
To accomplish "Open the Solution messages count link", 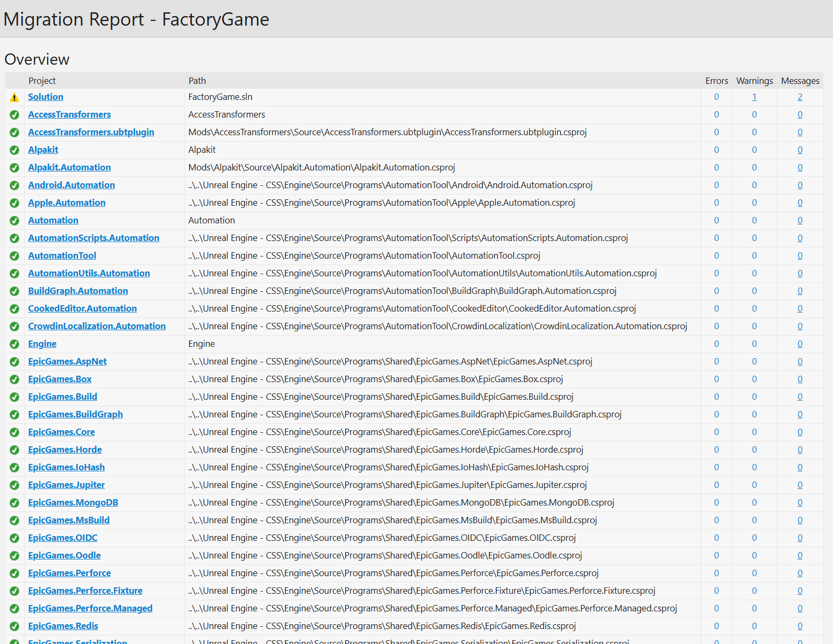I will click(x=800, y=97).
